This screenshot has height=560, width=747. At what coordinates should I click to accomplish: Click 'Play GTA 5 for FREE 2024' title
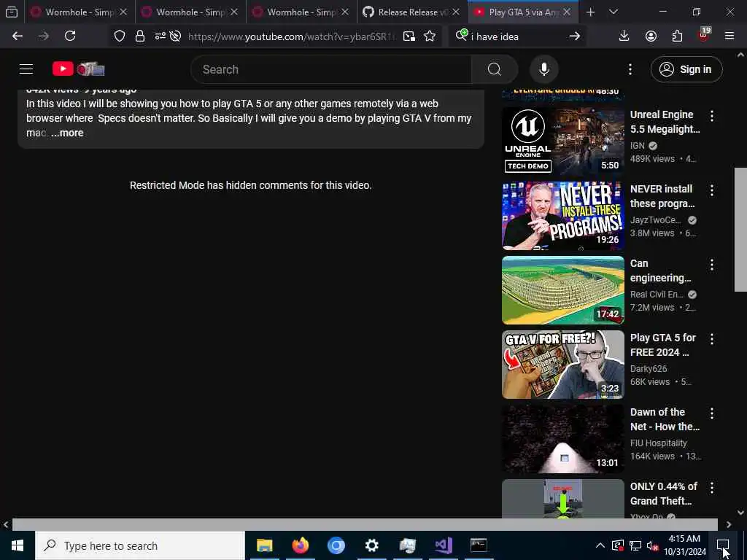tap(662, 345)
